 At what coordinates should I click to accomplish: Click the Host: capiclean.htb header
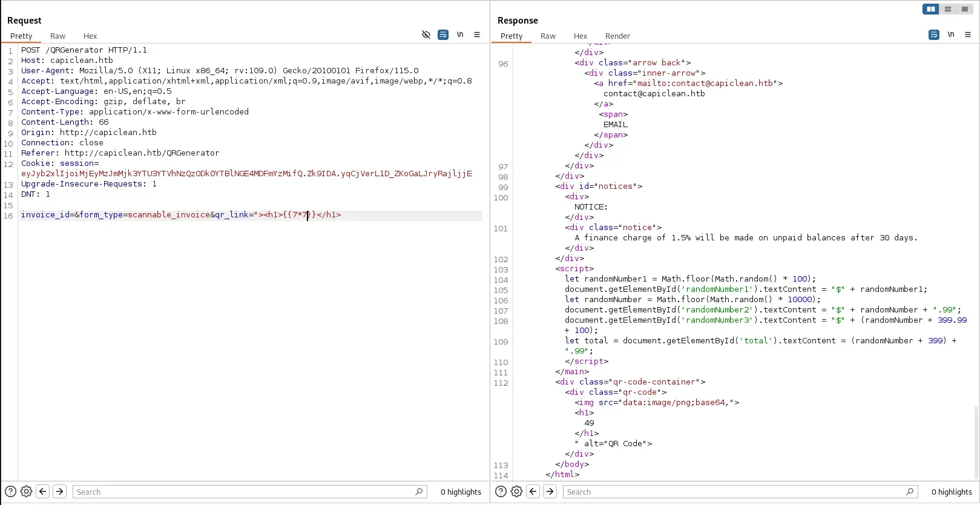coord(67,61)
